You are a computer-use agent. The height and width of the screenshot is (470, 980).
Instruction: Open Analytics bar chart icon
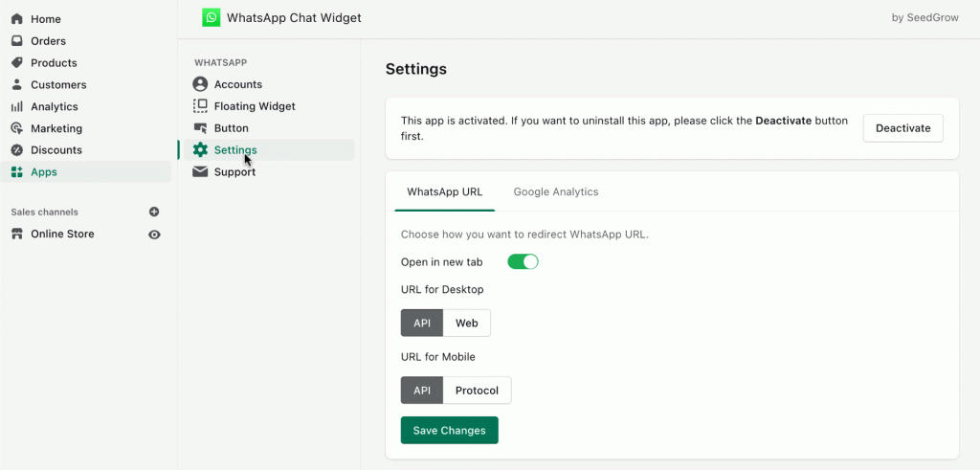pyautogui.click(x=16, y=107)
